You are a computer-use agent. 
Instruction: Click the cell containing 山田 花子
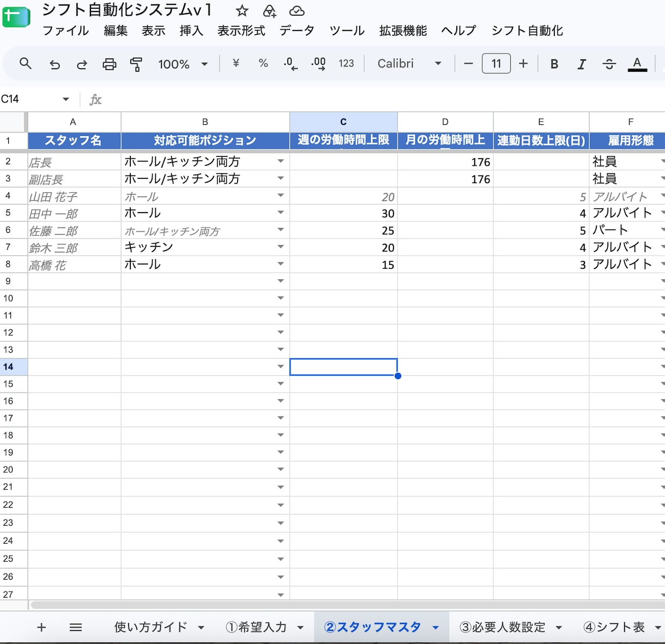coord(74,196)
